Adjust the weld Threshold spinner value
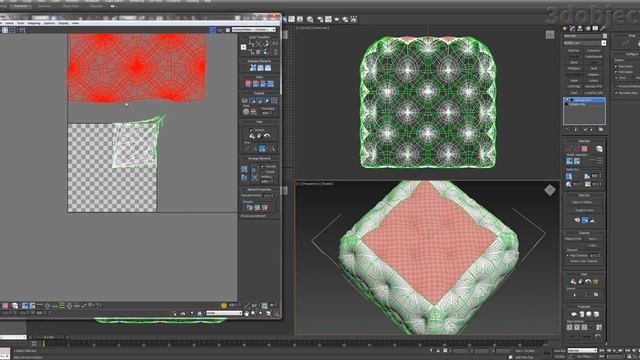640x360 pixels. coord(267,113)
